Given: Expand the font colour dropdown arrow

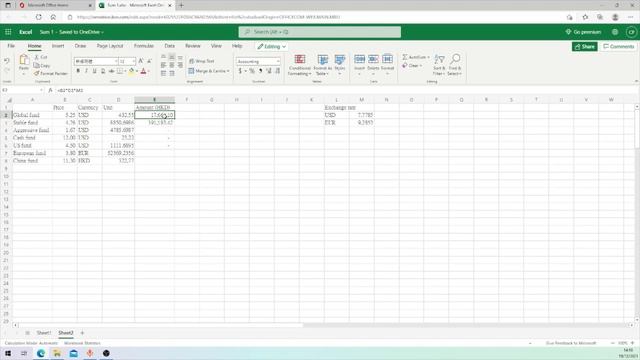Looking at the screenshot, I should (149, 71).
